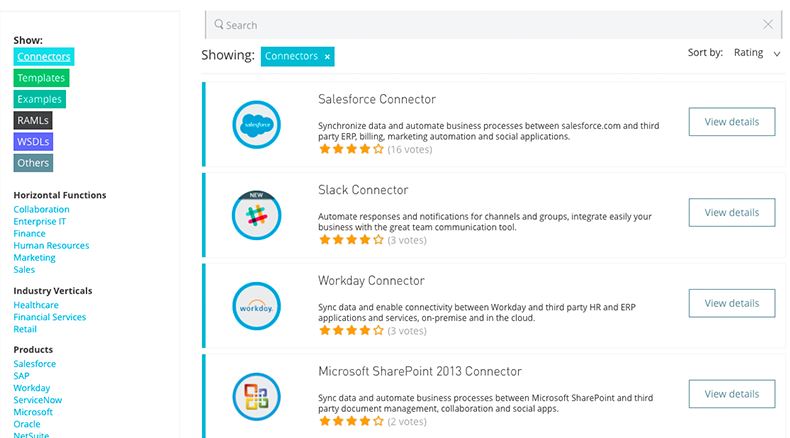Open the Sort by Rating dropdown
790x438 pixels.
click(x=756, y=53)
